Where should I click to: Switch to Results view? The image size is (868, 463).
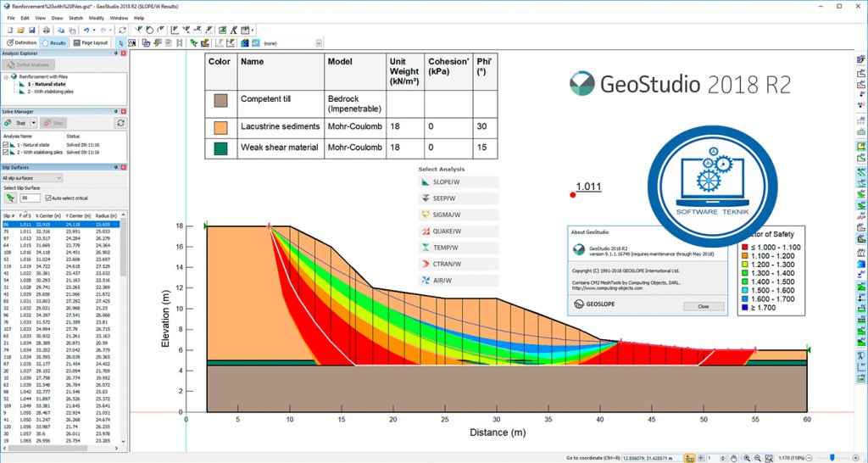(53, 42)
